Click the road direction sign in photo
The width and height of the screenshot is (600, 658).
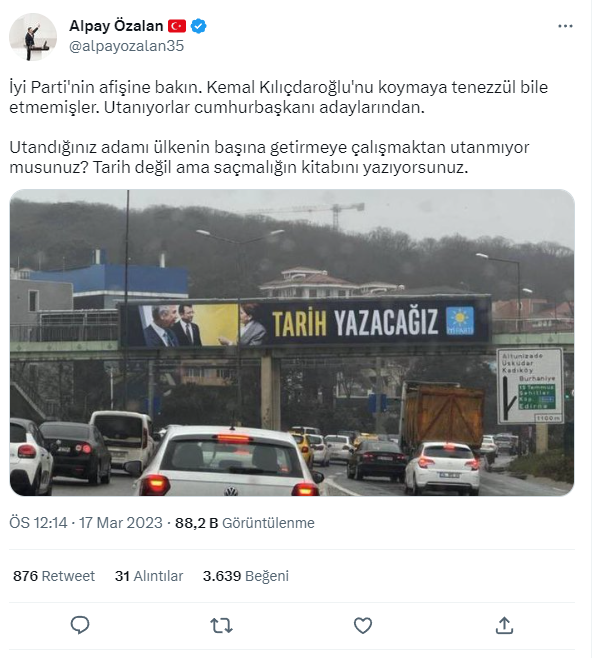[x=530, y=386]
